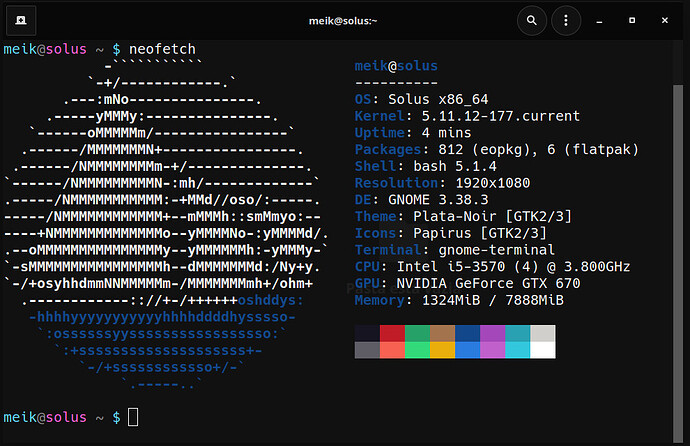Click the 'Shell' label
Viewport: 690px width, 446px height.
[375, 166]
